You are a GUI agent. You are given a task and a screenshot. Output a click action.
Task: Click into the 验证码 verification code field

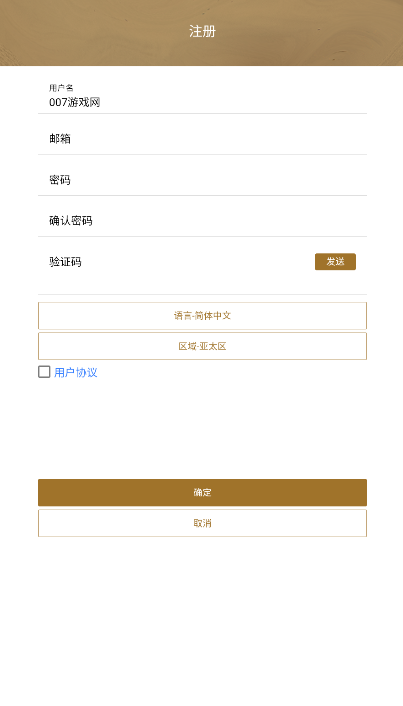pos(176,262)
